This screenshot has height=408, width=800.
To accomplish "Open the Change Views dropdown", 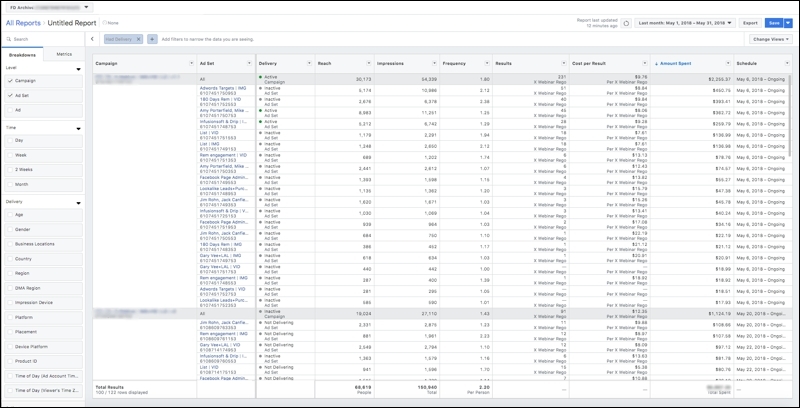I will [771, 39].
